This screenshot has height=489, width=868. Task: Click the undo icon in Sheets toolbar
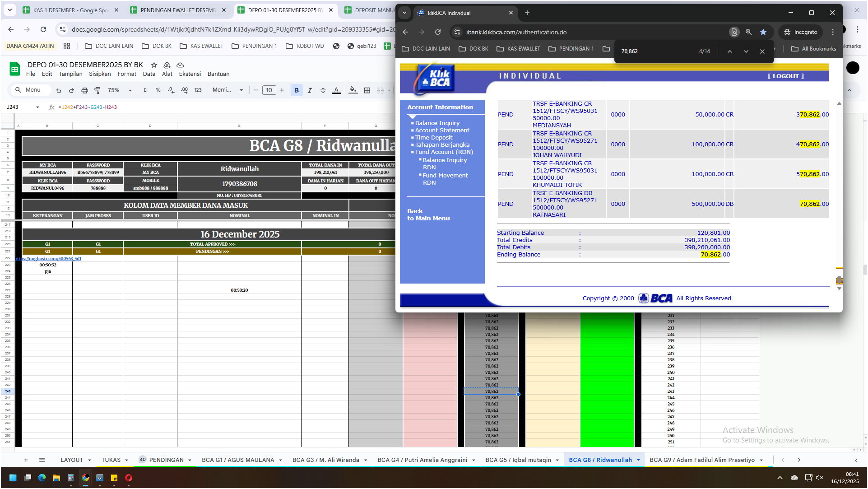(59, 90)
